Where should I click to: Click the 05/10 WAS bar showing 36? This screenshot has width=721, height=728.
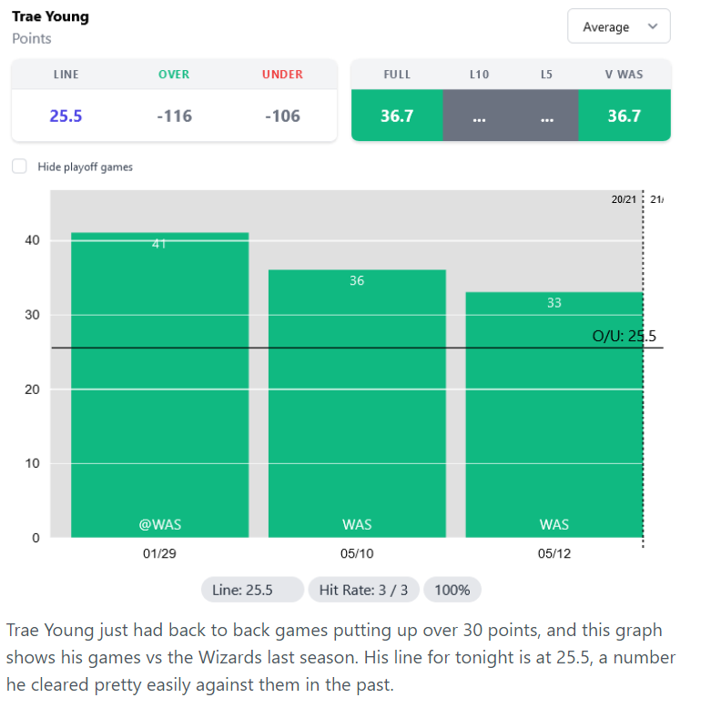point(357,403)
